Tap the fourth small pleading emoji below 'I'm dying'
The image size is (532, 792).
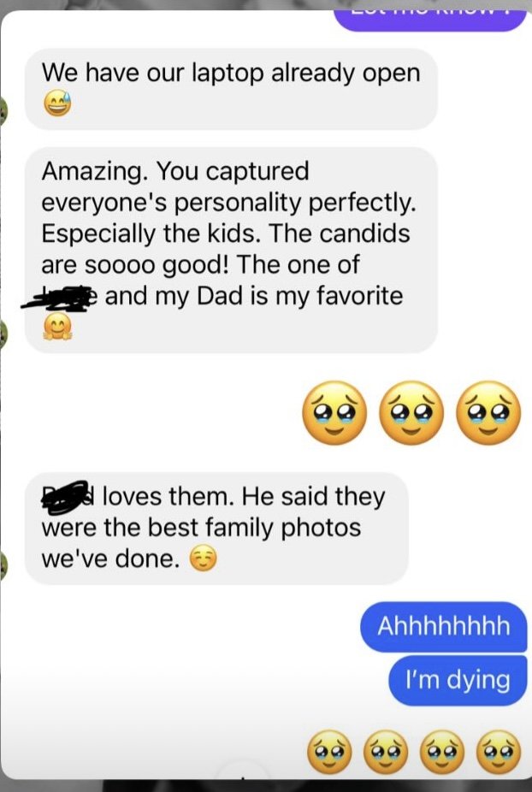498,752
